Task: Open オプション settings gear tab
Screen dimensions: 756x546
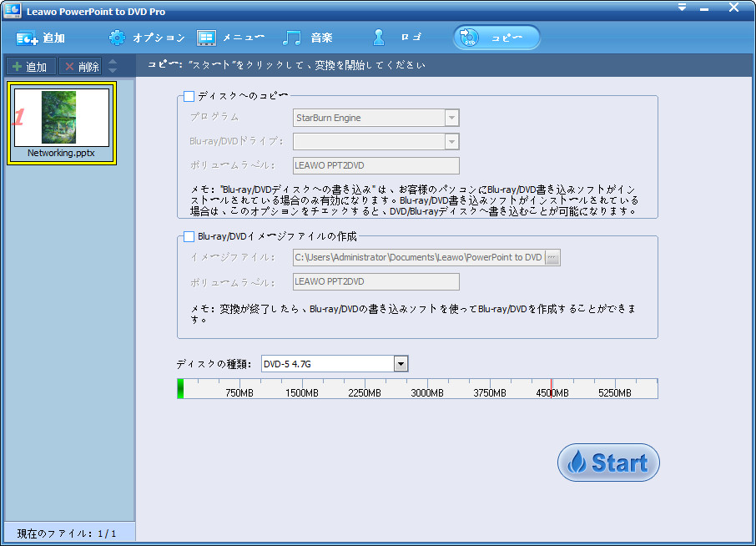Action: tap(147, 38)
